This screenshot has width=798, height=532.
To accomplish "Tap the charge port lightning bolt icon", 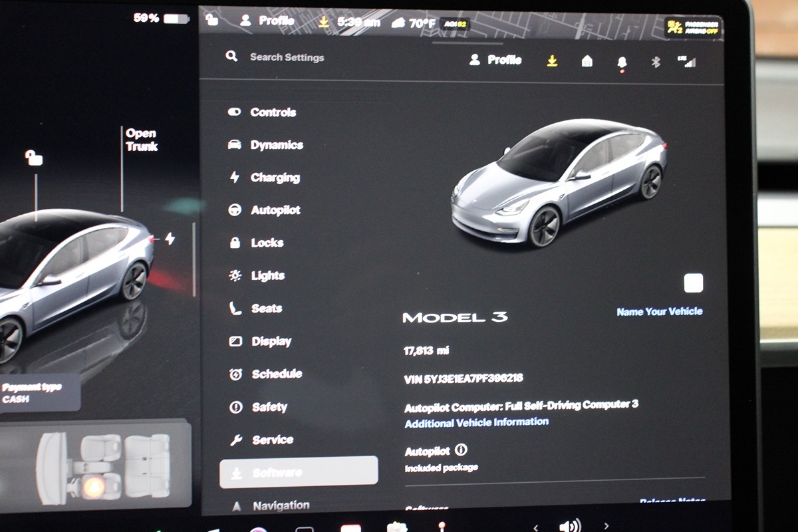I will pos(170,238).
